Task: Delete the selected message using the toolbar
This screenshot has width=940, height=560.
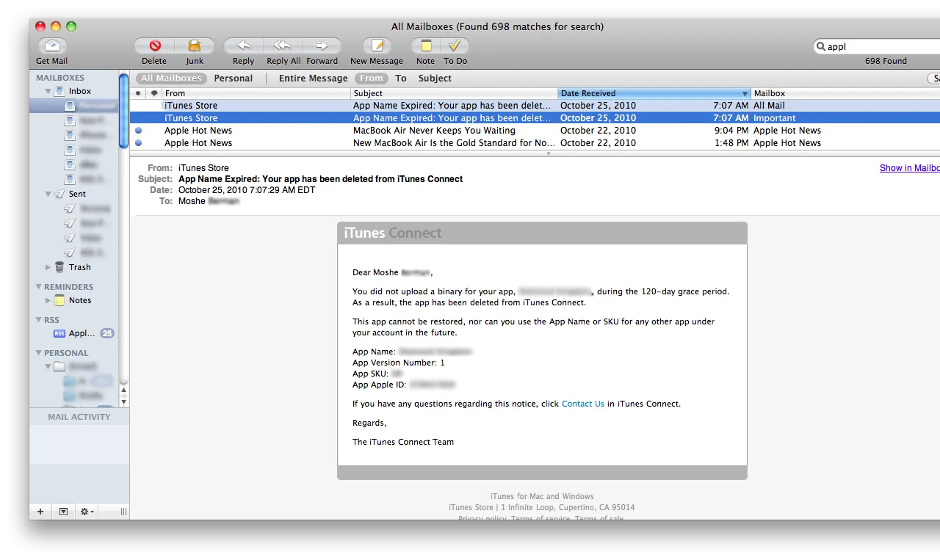Action: (x=154, y=46)
